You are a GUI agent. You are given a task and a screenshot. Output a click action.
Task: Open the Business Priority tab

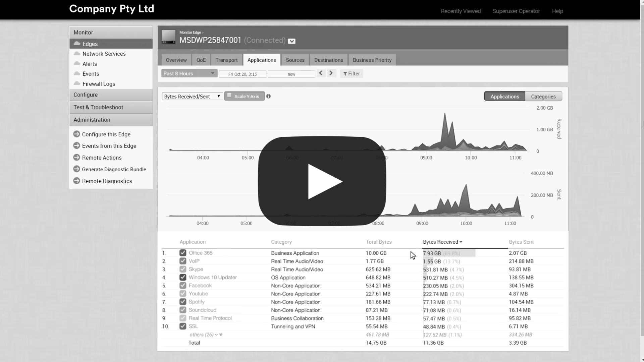pyautogui.click(x=372, y=60)
